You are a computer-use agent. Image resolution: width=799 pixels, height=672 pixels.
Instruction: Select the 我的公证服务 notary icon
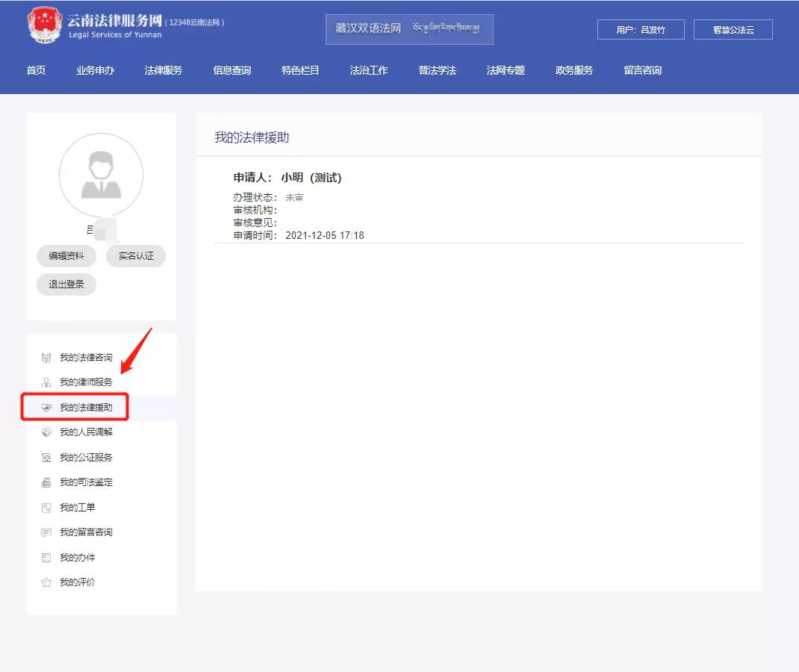(46, 457)
